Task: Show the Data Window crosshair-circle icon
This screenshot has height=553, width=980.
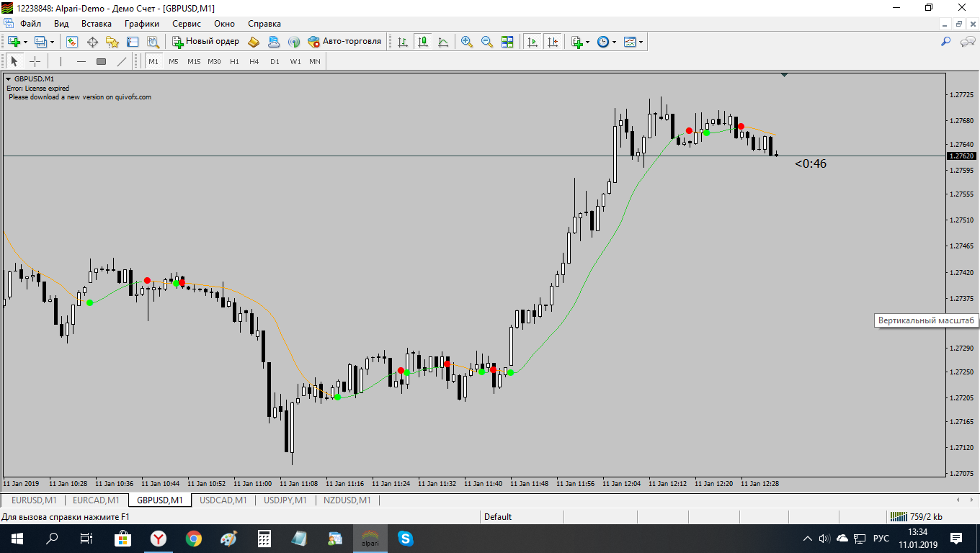Action: point(92,42)
